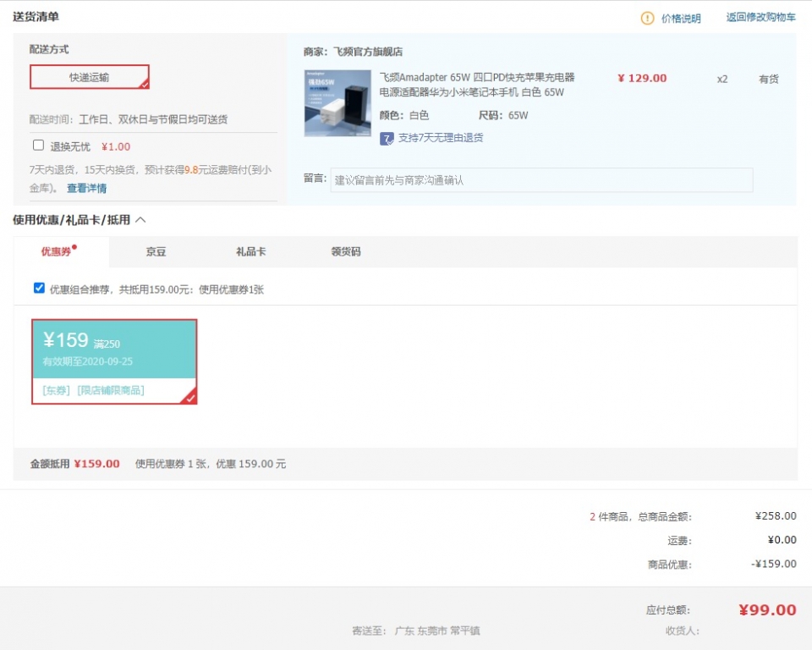
Task: Click the coupon restriction text 限店铺限商品
Action: tap(111, 390)
